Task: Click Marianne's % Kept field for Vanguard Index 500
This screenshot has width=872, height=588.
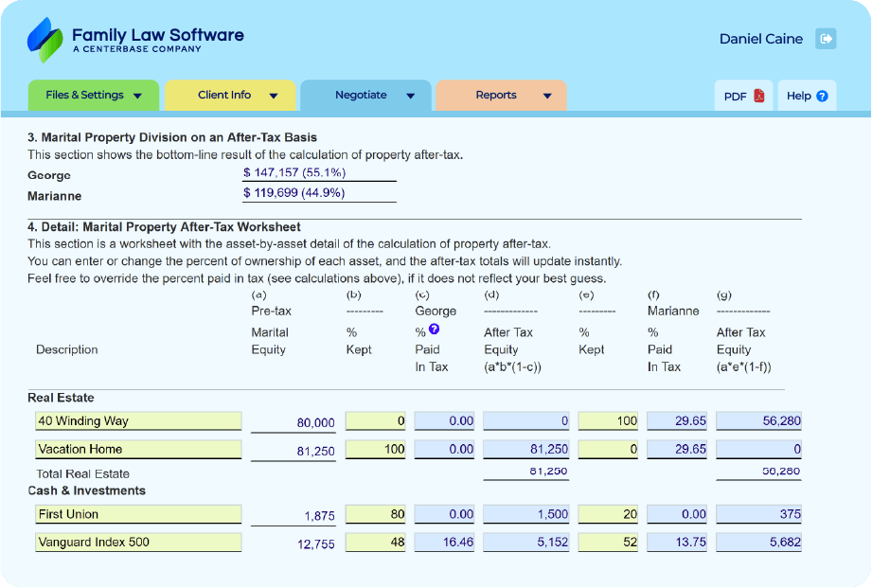Action: pos(608,543)
